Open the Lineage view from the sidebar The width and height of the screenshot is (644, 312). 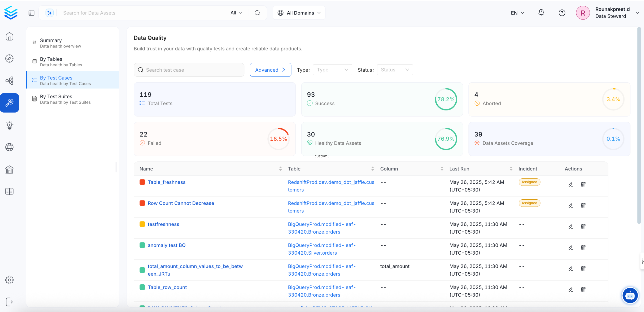(x=9, y=81)
